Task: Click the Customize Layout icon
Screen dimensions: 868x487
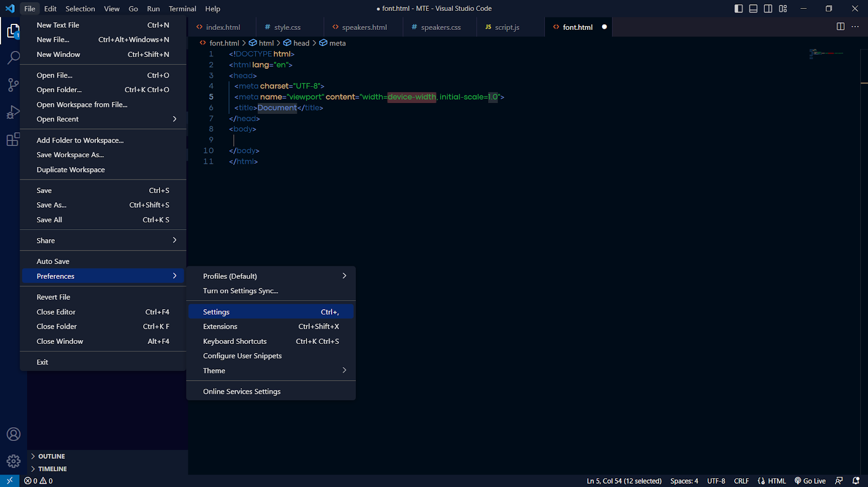Action: 783,9
